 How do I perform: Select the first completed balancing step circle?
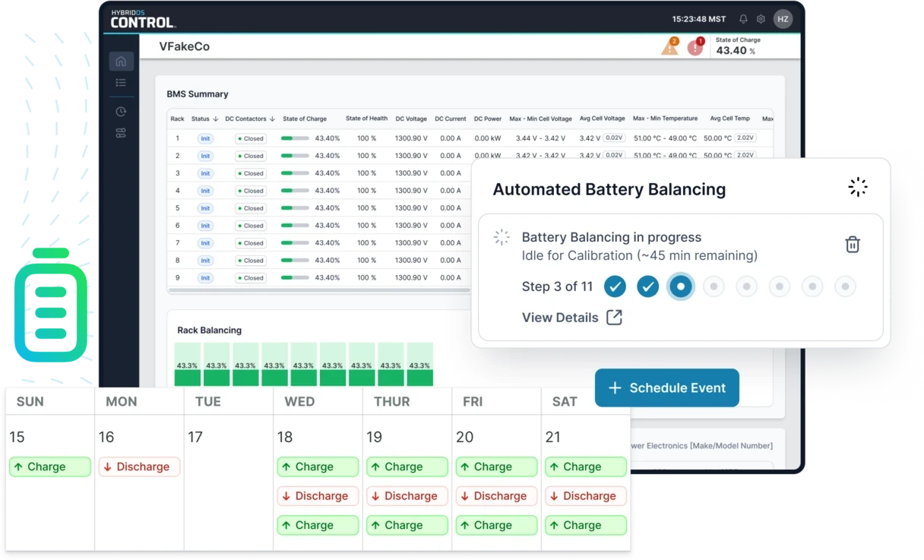tap(615, 286)
